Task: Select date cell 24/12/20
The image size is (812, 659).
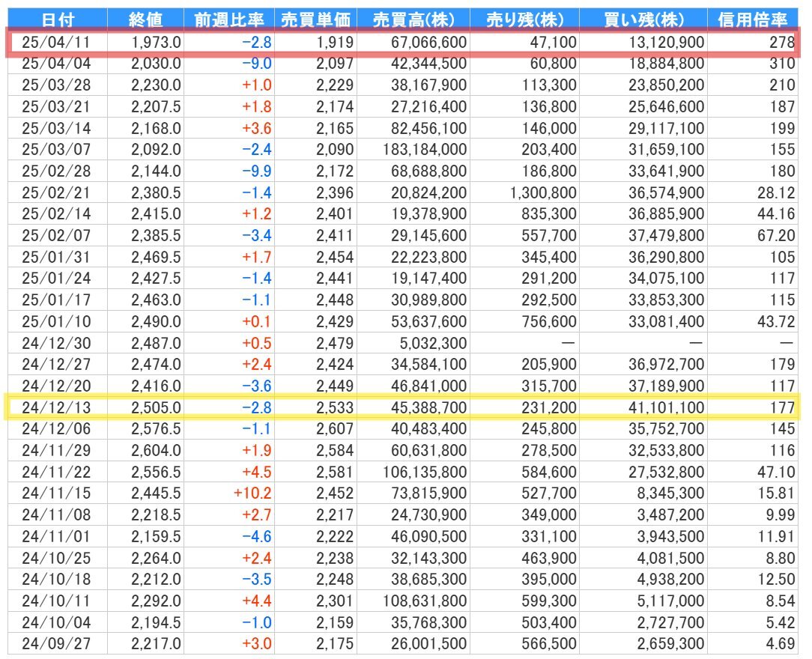Action: pyautogui.click(x=56, y=386)
